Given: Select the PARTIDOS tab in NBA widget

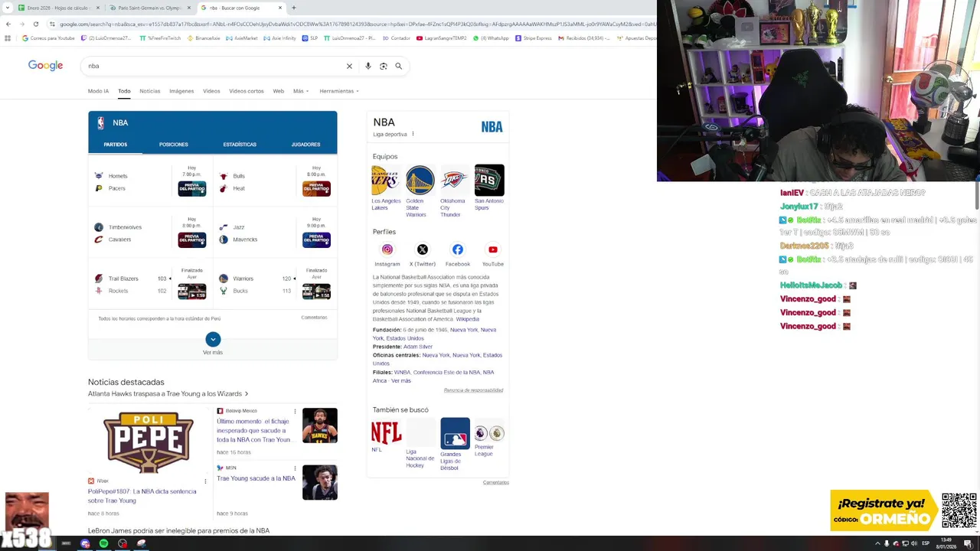Looking at the screenshot, I should (x=116, y=145).
